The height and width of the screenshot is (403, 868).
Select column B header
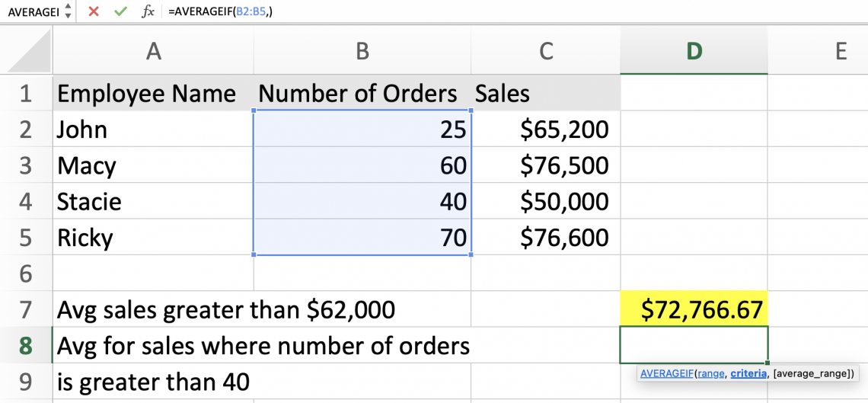pyautogui.click(x=362, y=51)
